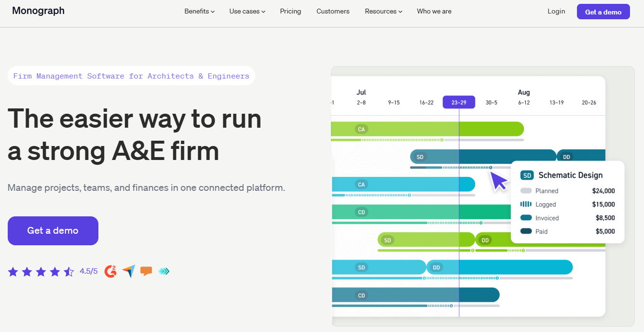Click the 20–26 week label
The width and height of the screenshot is (644, 332).
[x=589, y=103]
